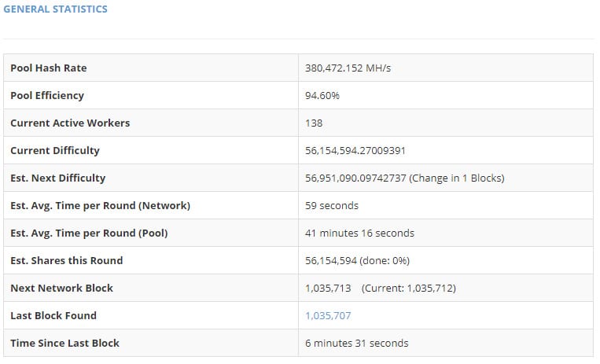The height and width of the screenshot is (364, 600).
Task: Select the Current Difficulty label
Action: (x=55, y=150)
